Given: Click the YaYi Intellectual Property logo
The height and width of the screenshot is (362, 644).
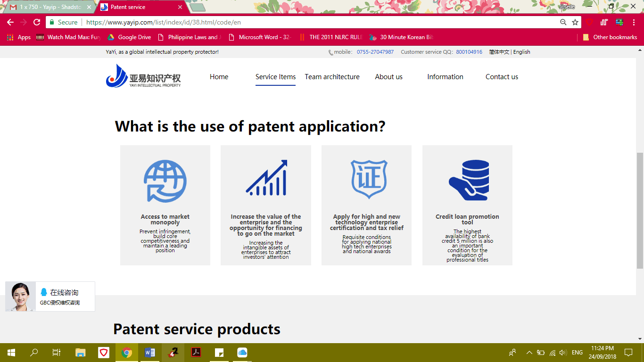Looking at the screenshot, I should (x=143, y=76).
